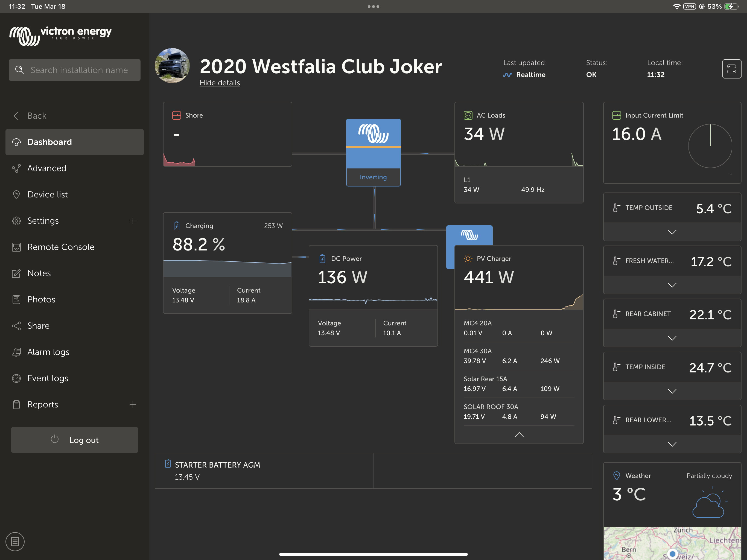Click the PV Charger sun icon
Screen dimensions: 747x560
(x=468, y=259)
